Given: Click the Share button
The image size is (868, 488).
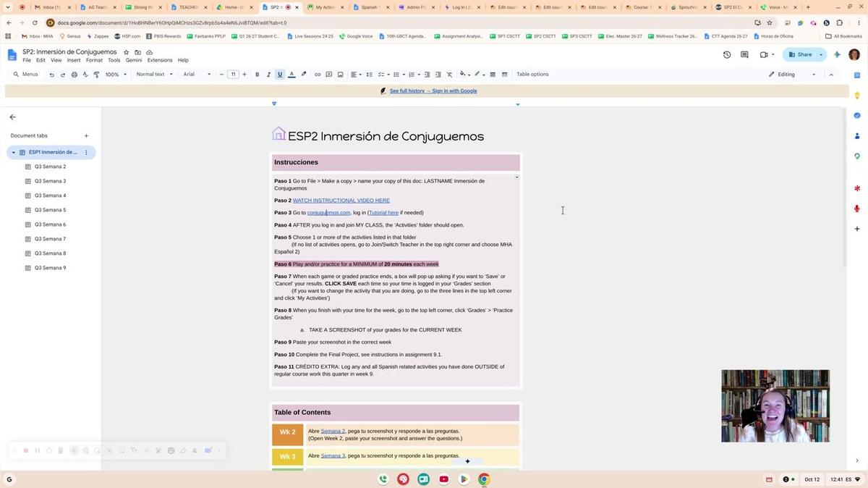Looking at the screenshot, I should click(x=800, y=54).
